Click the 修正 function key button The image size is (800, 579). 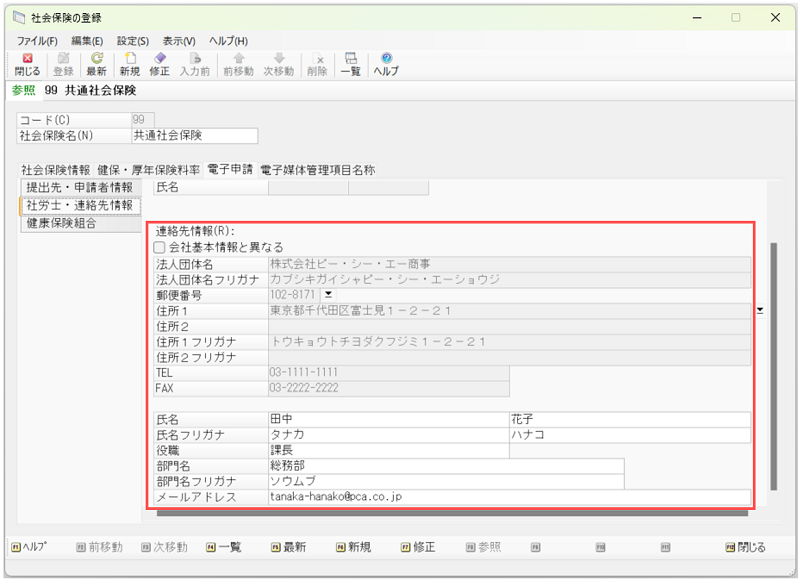418,547
